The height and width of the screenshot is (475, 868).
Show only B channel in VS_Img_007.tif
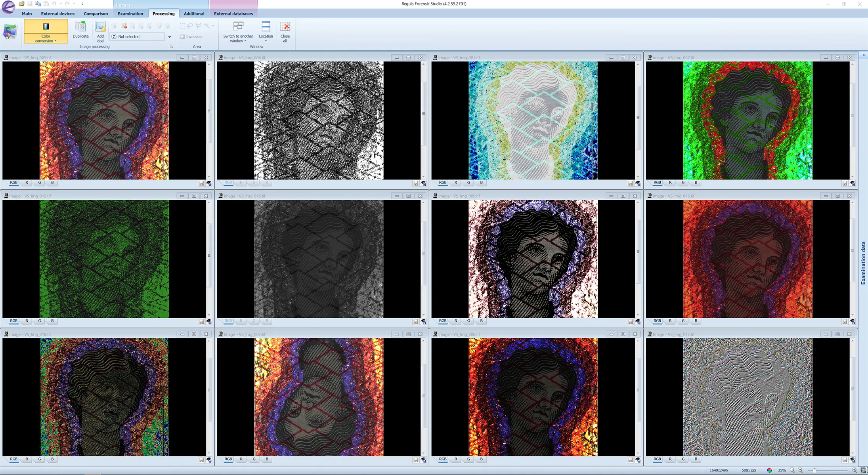(696, 183)
